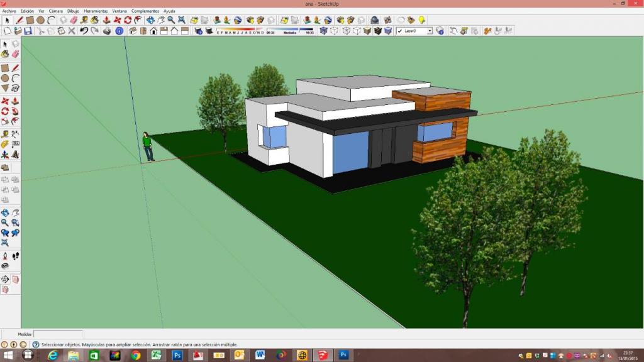
Task: Toggle shadows display on or off
Action: [x=199, y=31]
